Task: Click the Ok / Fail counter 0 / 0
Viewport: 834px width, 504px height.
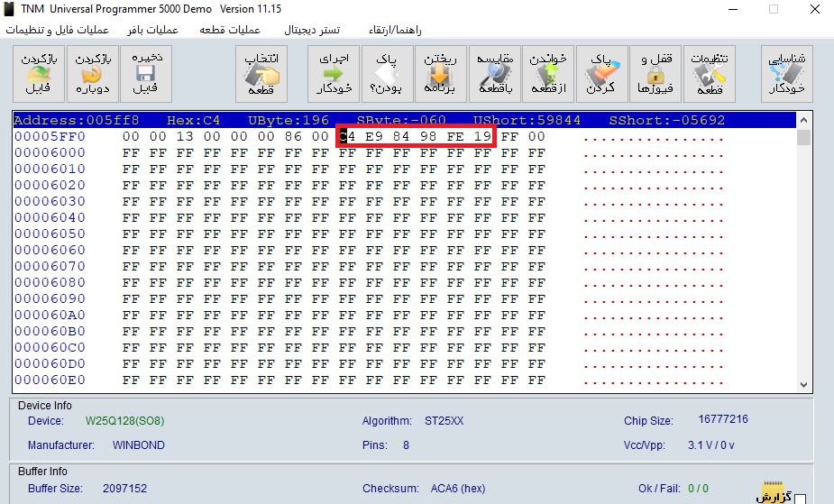Action: (698, 488)
